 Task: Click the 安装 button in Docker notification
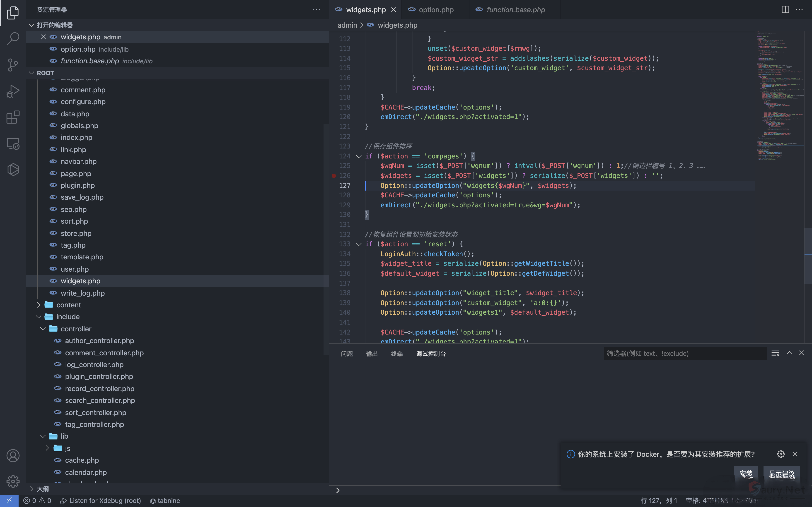pos(746,474)
